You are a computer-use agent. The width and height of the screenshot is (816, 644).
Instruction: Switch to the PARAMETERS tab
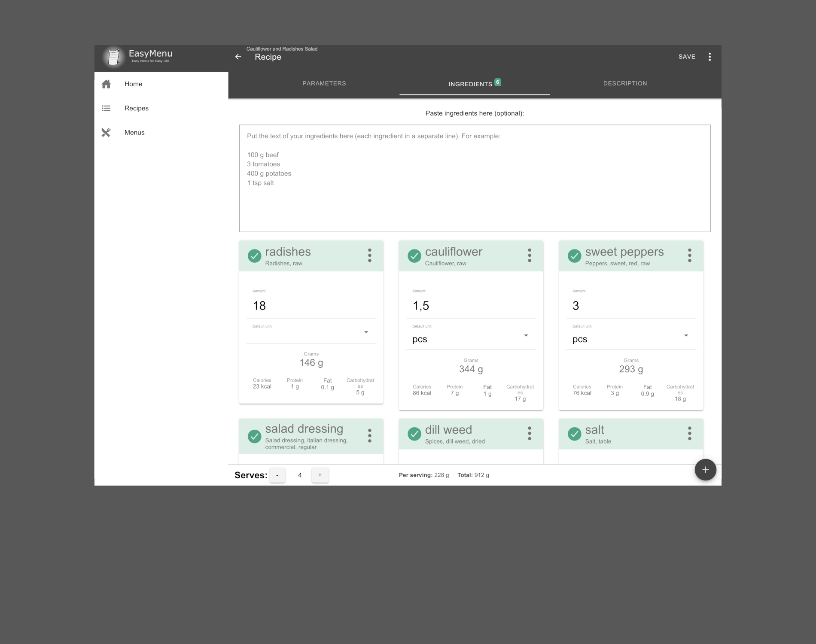click(x=324, y=83)
